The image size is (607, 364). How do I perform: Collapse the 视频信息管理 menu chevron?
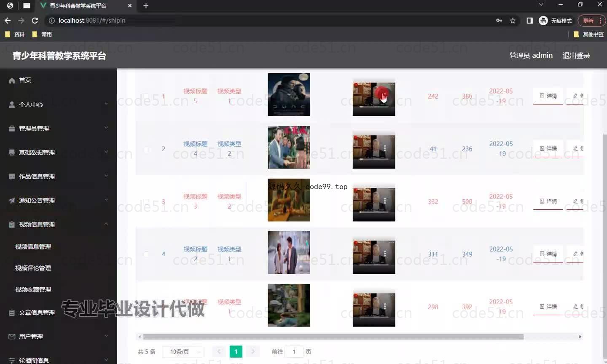pos(106,224)
